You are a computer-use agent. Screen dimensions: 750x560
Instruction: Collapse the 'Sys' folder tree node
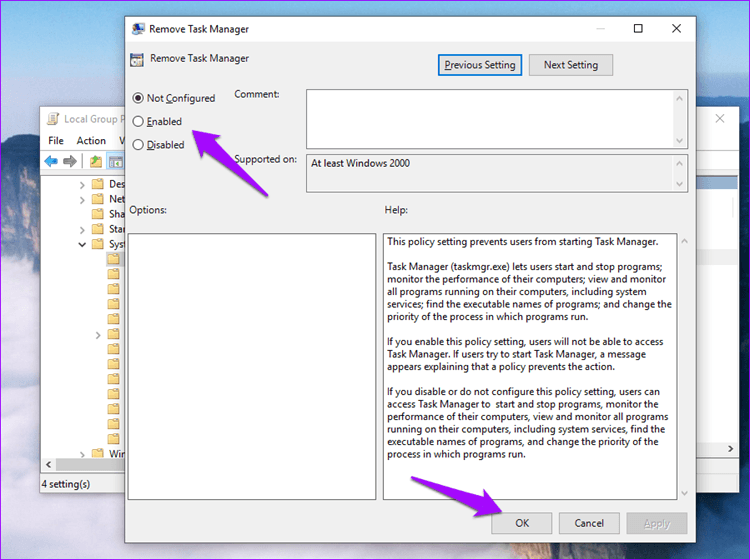coord(82,244)
